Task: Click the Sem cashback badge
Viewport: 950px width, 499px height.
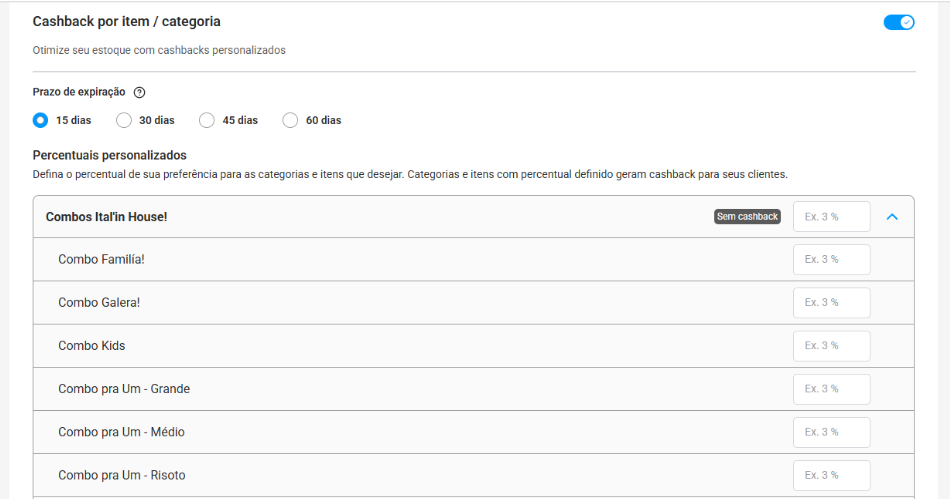Action: (x=747, y=217)
